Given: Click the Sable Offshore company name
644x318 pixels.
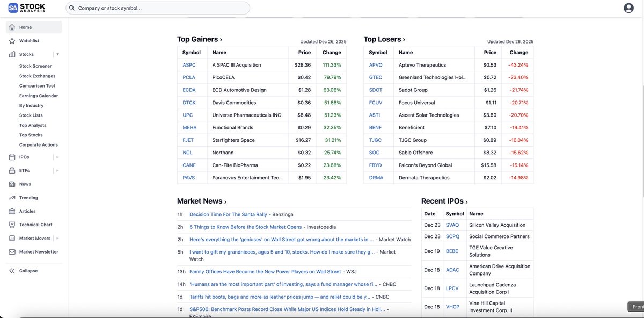Looking at the screenshot, I should pos(416,153).
